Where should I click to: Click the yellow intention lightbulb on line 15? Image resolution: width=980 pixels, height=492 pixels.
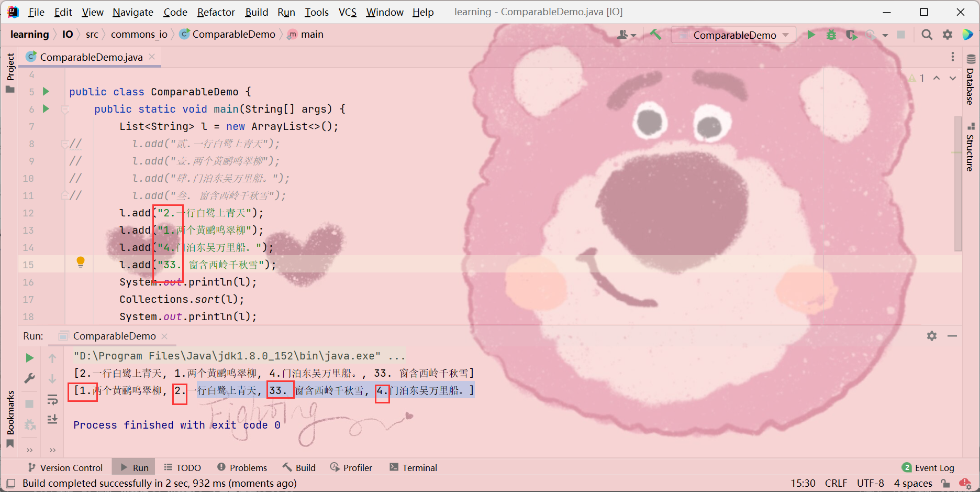pyautogui.click(x=81, y=262)
